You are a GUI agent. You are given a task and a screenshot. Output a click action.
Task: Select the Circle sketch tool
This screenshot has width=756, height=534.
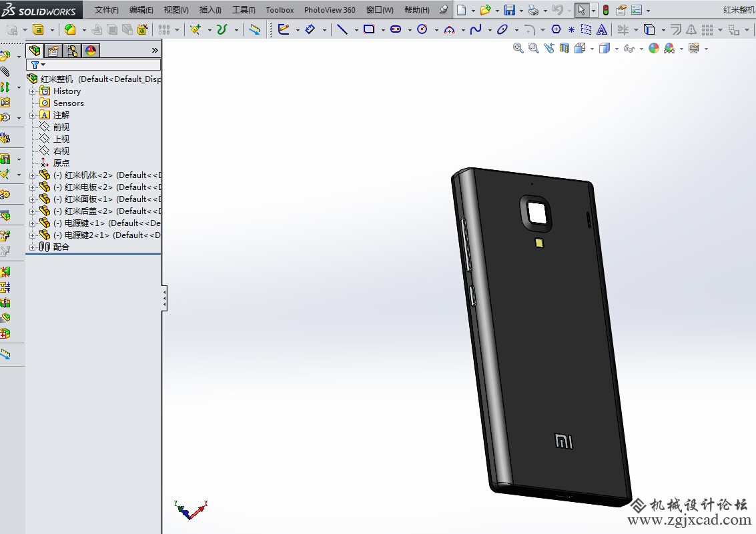422,29
